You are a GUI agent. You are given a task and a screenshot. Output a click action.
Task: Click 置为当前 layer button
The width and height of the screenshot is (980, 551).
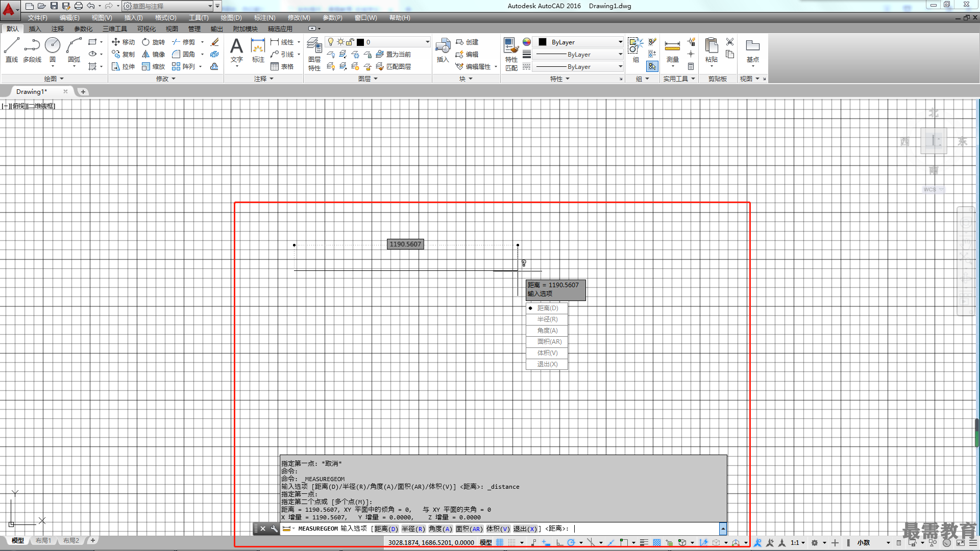pos(393,54)
